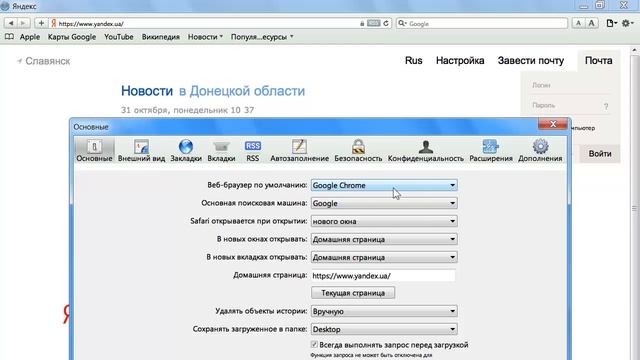Open the Безопасность preferences tab
The height and width of the screenshot is (360, 640).
pyautogui.click(x=358, y=150)
